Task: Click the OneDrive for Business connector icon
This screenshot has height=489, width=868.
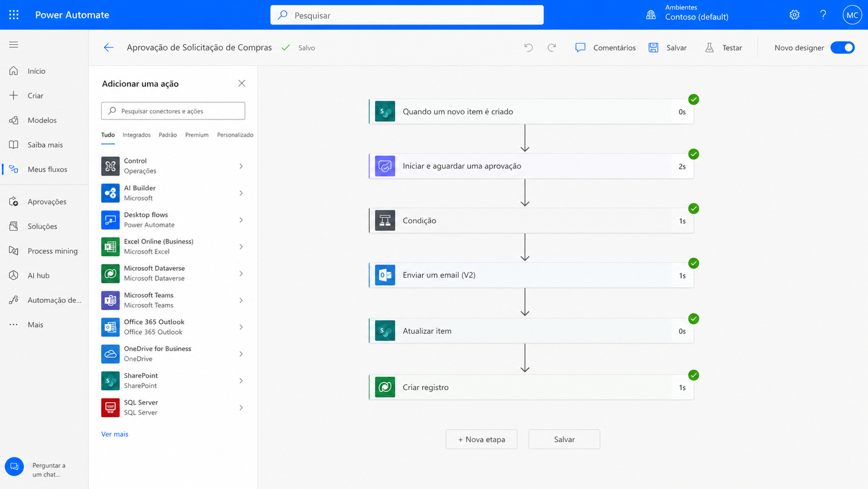Action: (x=110, y=354)
